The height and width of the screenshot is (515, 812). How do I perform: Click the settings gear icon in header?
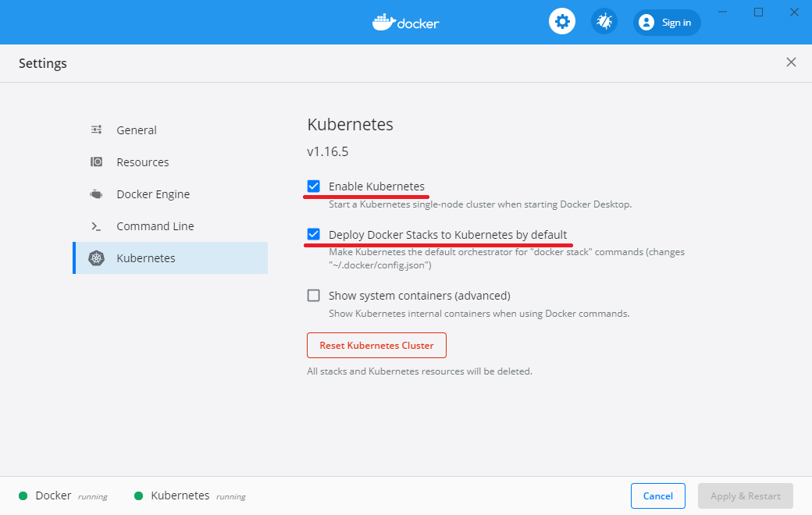[x=561, y=22]
